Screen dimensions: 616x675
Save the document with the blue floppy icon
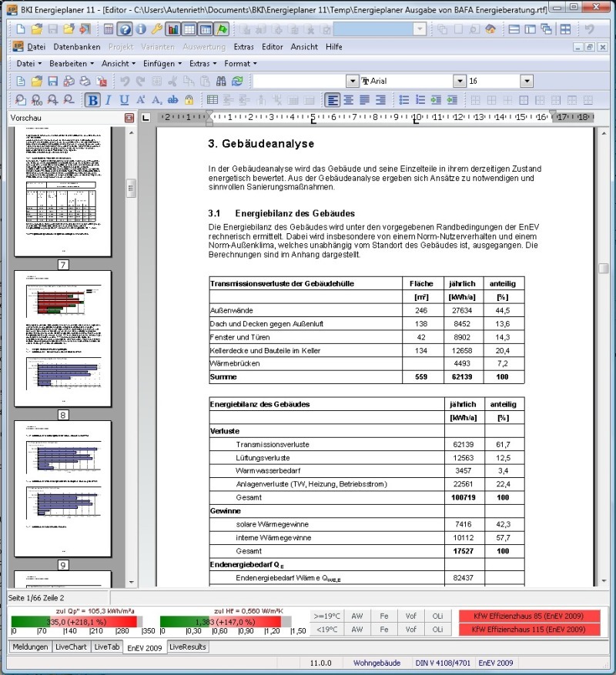click(53, 81)
